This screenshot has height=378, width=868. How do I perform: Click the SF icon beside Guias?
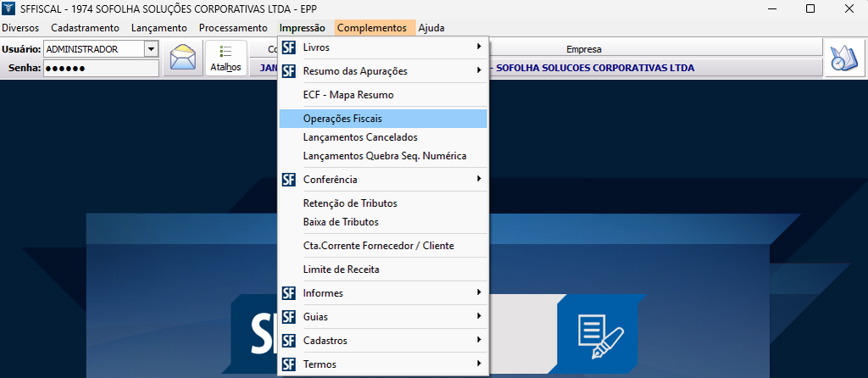tap(289, 317)
